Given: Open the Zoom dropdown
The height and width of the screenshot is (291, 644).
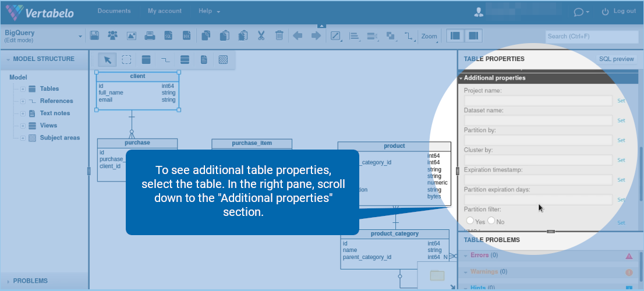Looking at the screenshot, I should [429, 36].
